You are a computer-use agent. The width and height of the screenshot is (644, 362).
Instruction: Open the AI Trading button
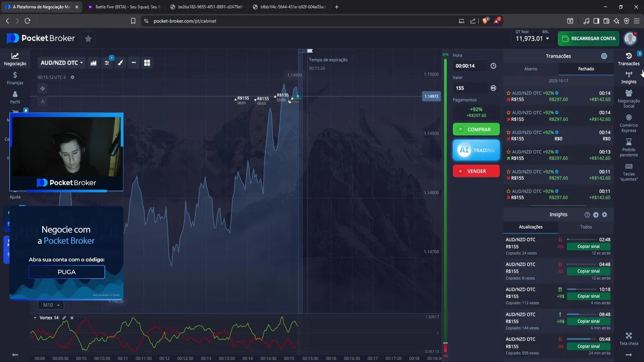476,150
